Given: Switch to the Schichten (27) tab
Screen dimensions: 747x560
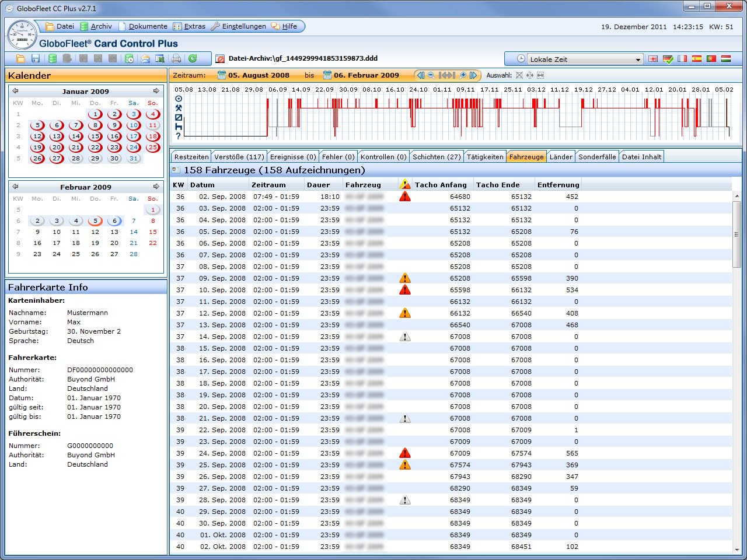Looking at the screenshot, I should click(x=437, y=157).
